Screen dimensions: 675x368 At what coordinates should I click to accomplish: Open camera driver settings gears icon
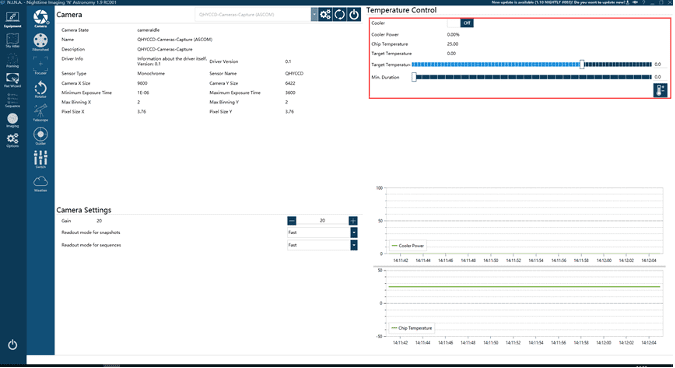325,14
